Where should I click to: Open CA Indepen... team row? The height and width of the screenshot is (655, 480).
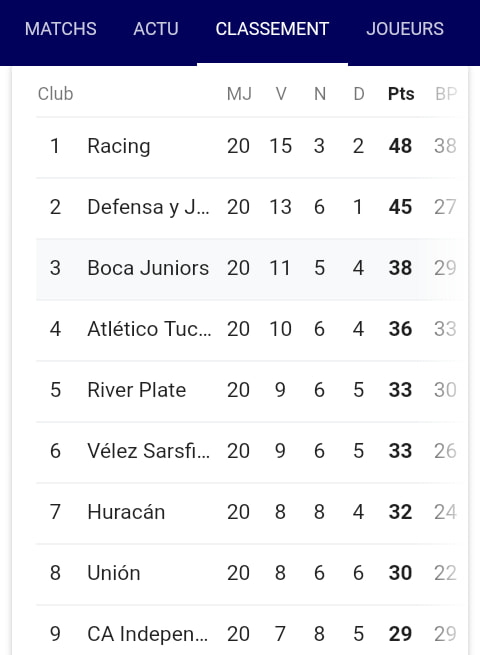[251, 630]
